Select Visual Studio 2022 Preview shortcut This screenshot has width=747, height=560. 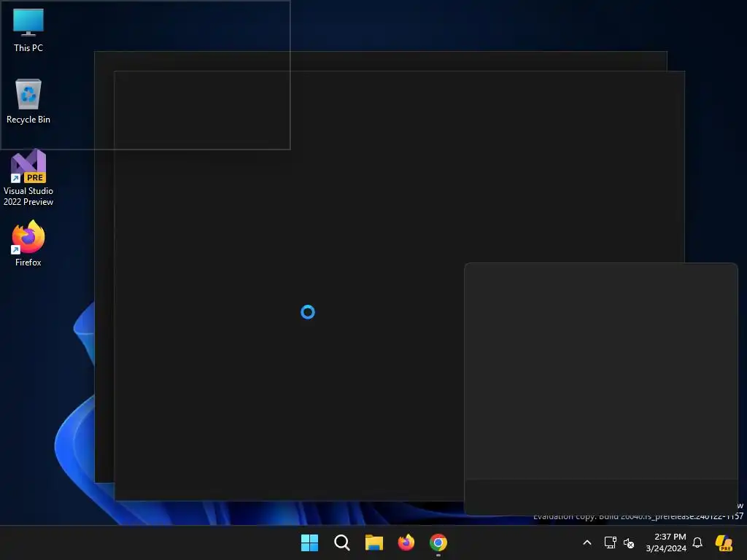click(28, 178)
